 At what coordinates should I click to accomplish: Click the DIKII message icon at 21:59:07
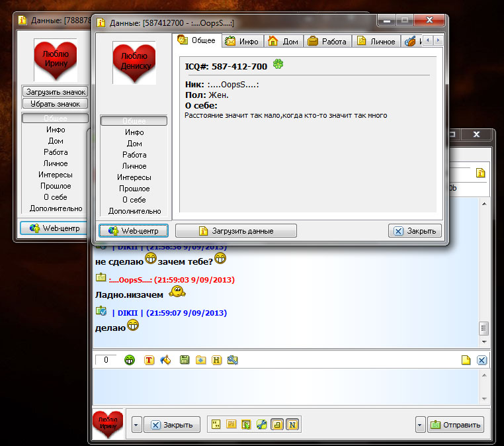(x=101, y=311)
